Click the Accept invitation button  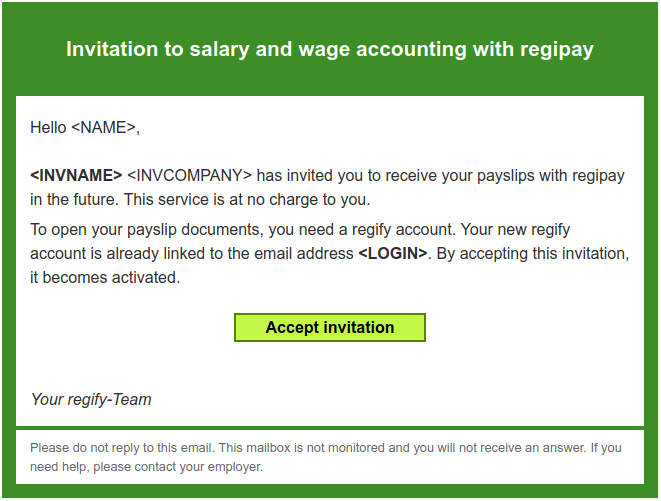pos(330,327)
